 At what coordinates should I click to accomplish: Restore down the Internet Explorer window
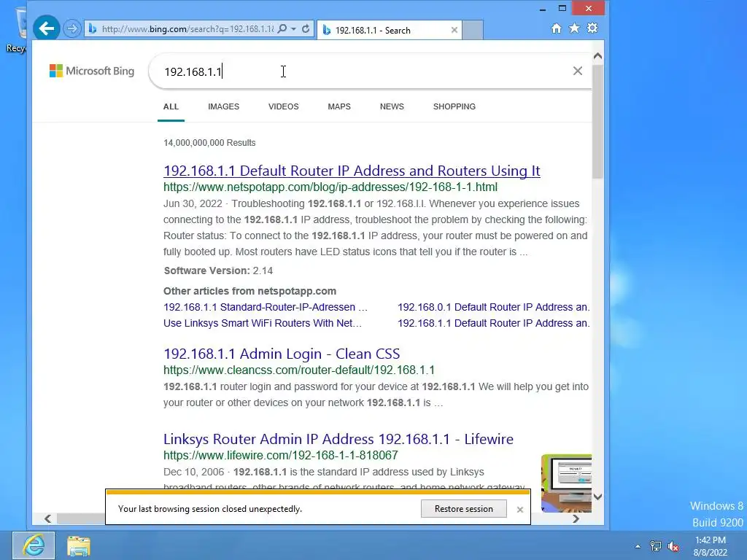[562, 9]
